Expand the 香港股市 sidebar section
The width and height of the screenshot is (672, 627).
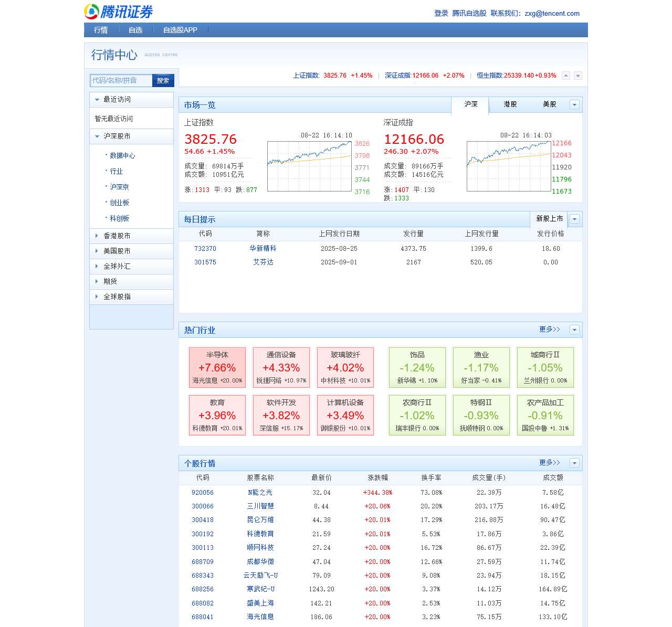[117, 236]
